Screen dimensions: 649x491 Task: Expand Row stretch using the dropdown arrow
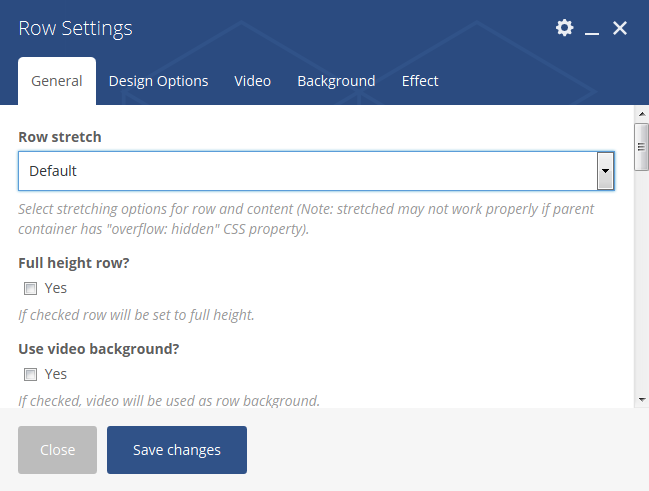click(x=605, y=171)
